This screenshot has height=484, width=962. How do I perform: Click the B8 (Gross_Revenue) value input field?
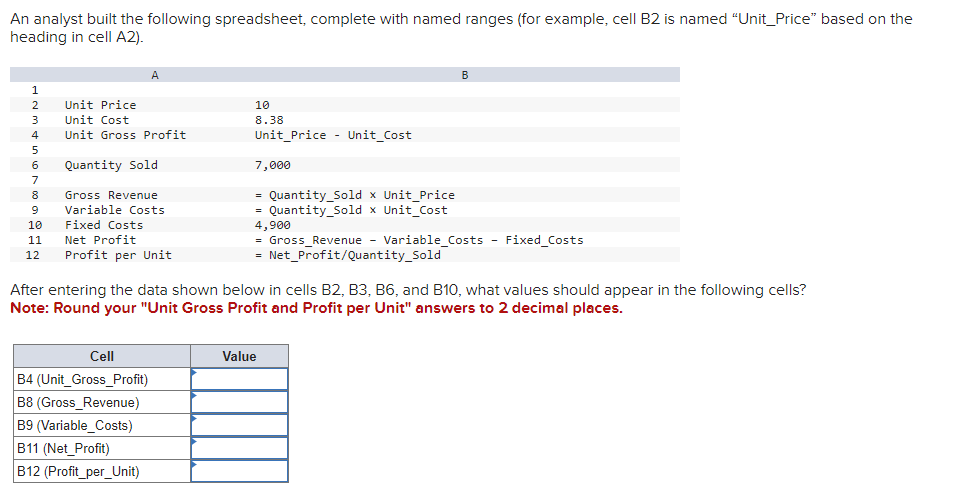coord(239,402)
